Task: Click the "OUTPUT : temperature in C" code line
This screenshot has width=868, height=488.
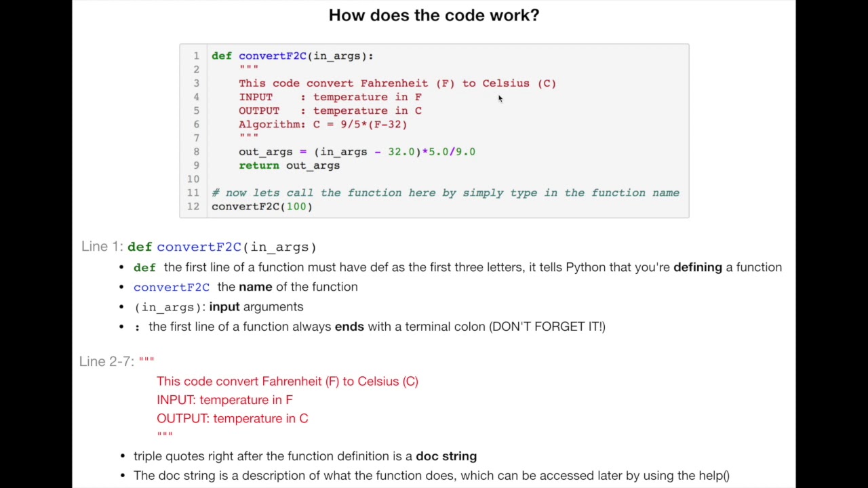Action: (330, 110)
